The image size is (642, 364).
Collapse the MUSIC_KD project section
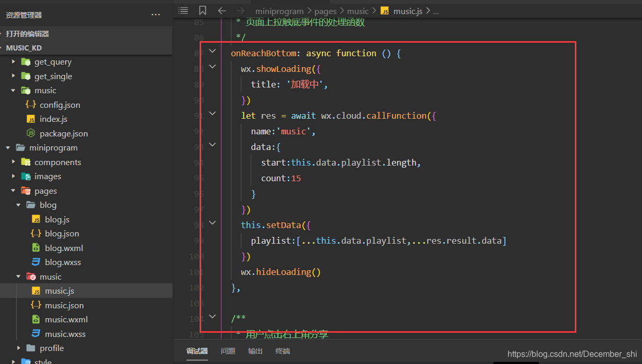pyautogui.click(x=2, y=47)
